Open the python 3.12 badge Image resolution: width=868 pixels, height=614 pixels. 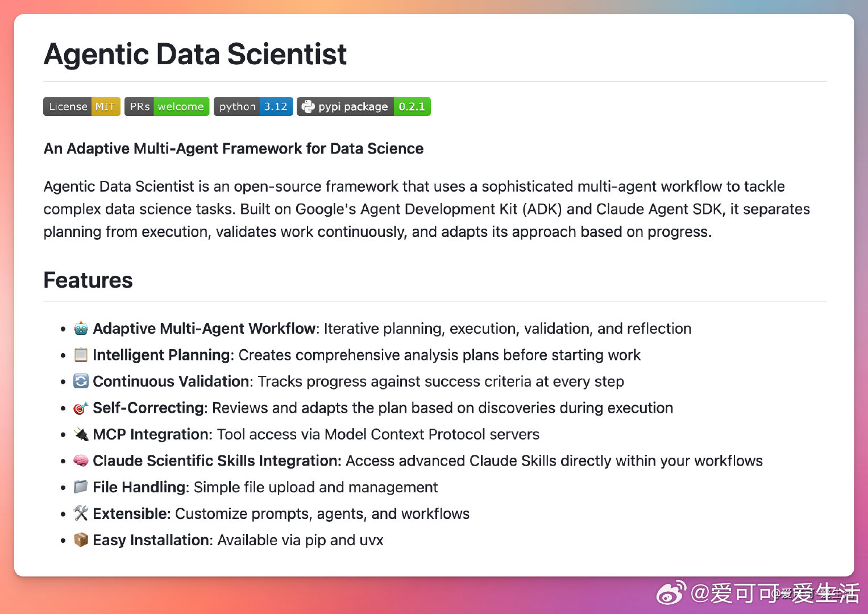click(253, 107)
